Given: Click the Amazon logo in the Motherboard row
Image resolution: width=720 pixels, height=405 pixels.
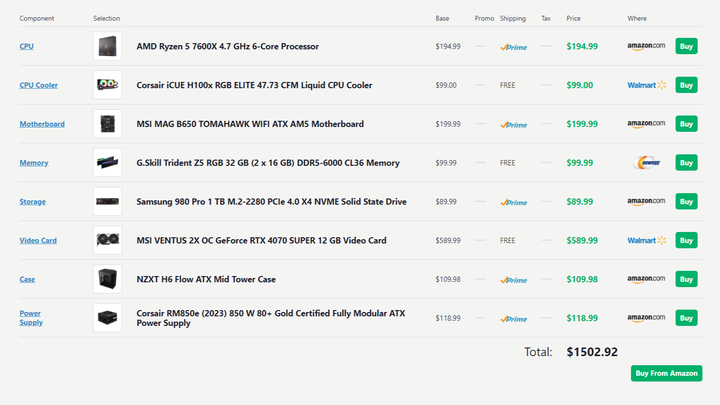Looking at the screenshot, I should (x=646, y=124).
